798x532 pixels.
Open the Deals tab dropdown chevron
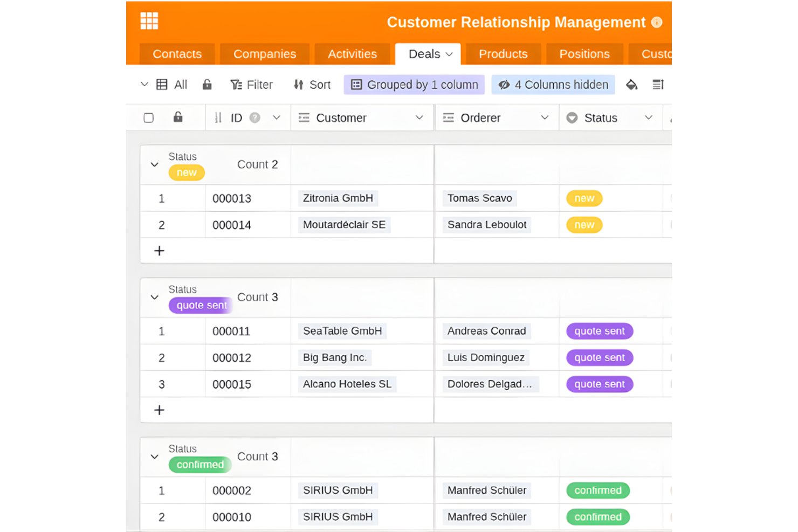(449, 54)
